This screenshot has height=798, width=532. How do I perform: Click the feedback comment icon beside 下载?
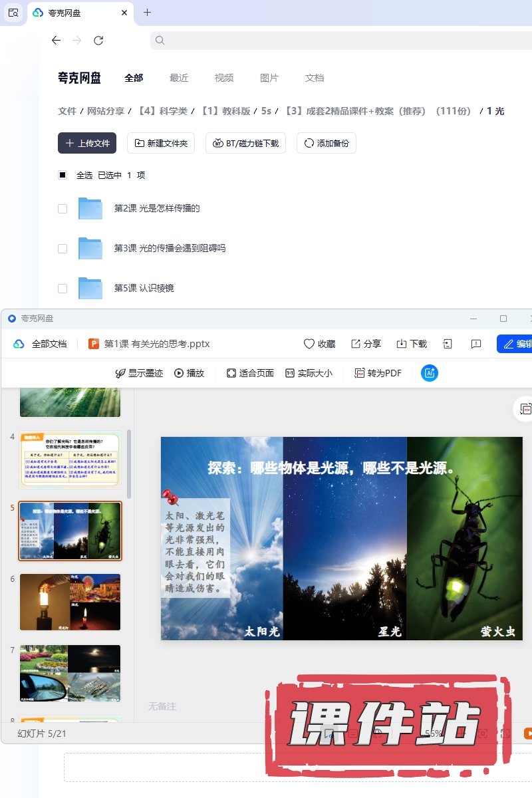click(x=476, y=344)
